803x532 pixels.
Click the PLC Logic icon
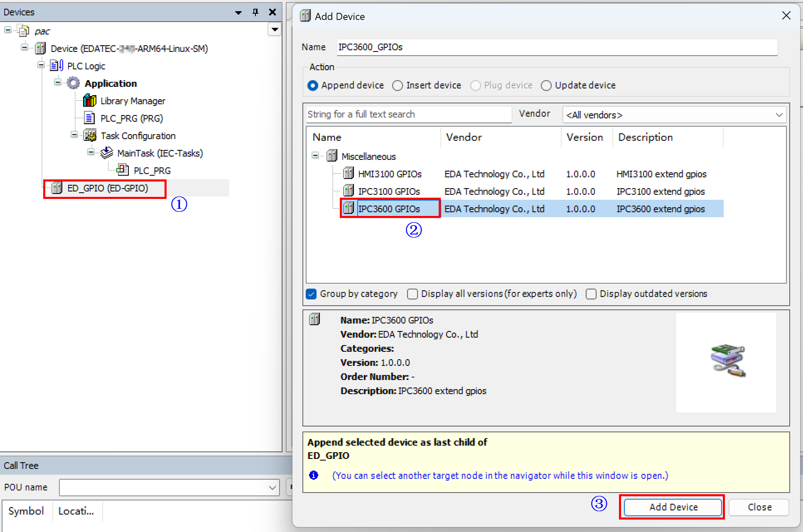click(56, 66)
